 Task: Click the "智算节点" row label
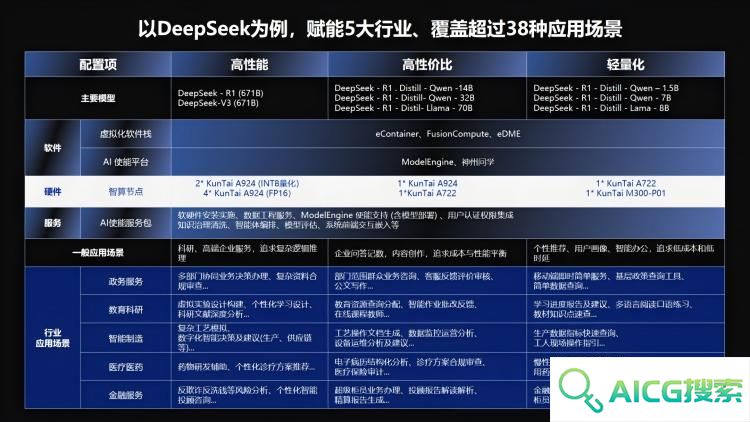pyautogui.click(x=126, y=191)
